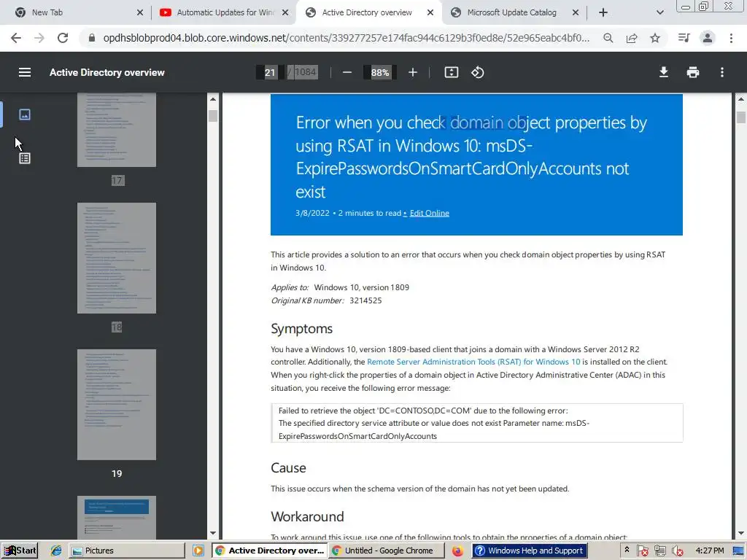Click KB number 3214525

coord(365,300)
